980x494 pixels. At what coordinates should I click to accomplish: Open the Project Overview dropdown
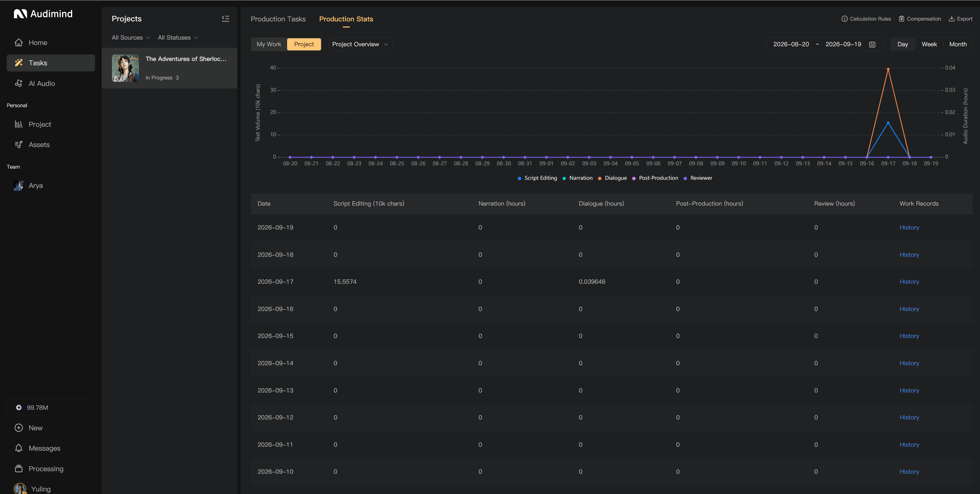[360, 44]
